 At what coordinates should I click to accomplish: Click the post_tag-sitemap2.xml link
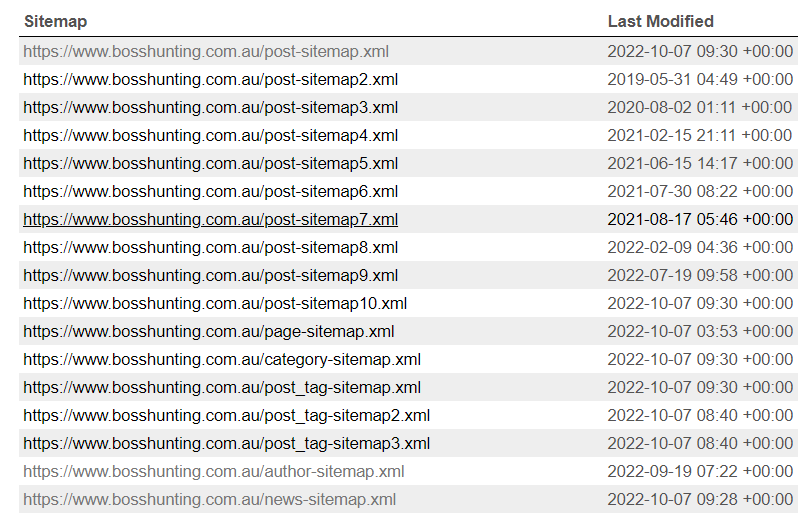(x=226, y=415)
